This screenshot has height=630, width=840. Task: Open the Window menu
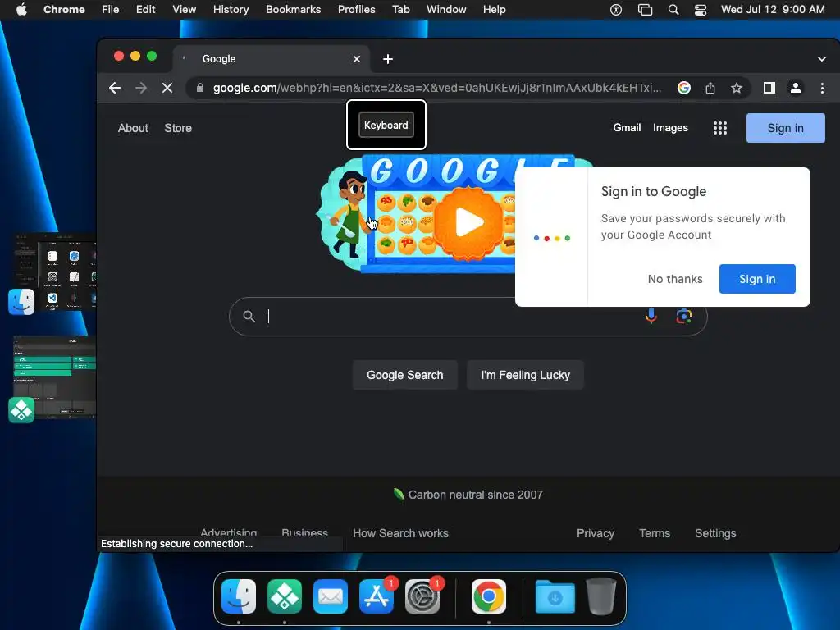(x=446, y=10)
